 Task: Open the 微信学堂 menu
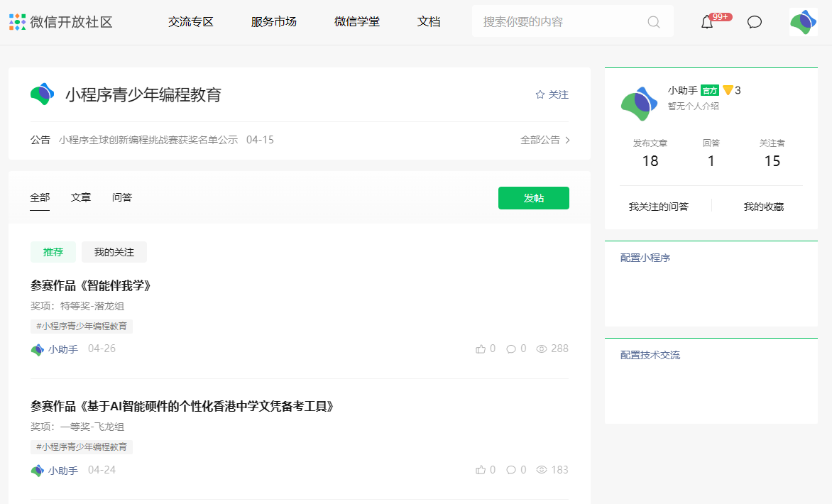[x=357, y=22]
